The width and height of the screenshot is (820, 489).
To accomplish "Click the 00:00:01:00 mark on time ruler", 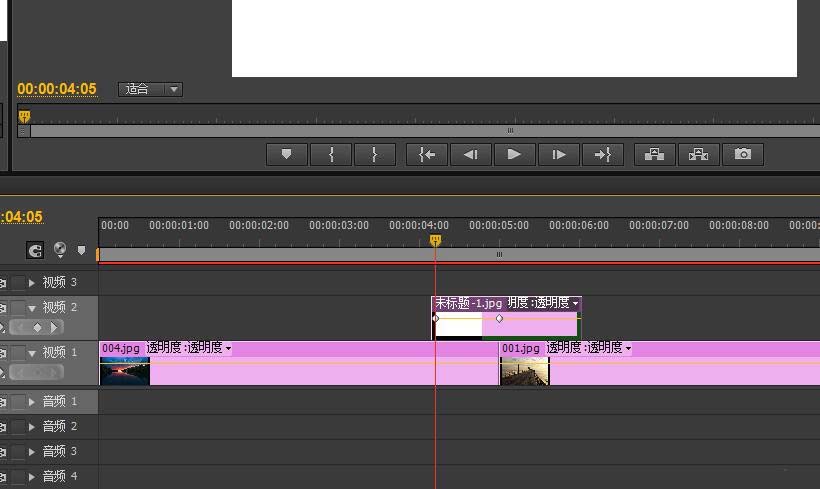I will 179,225.
